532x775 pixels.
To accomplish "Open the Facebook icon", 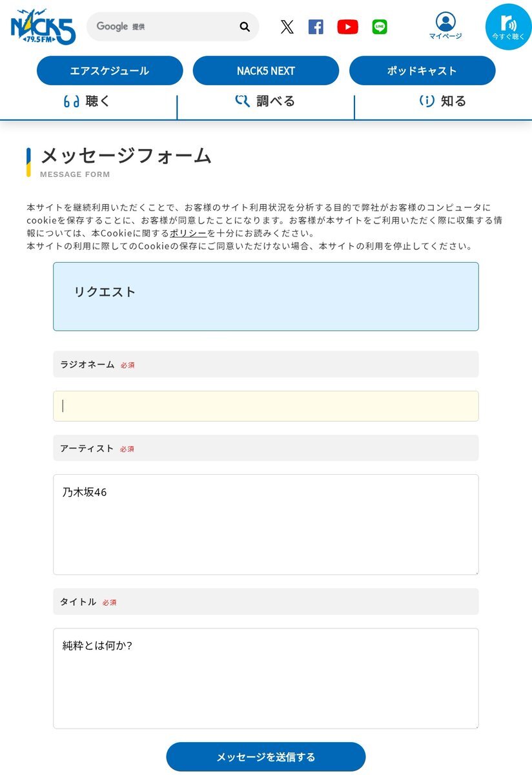I will coord(316,26).
